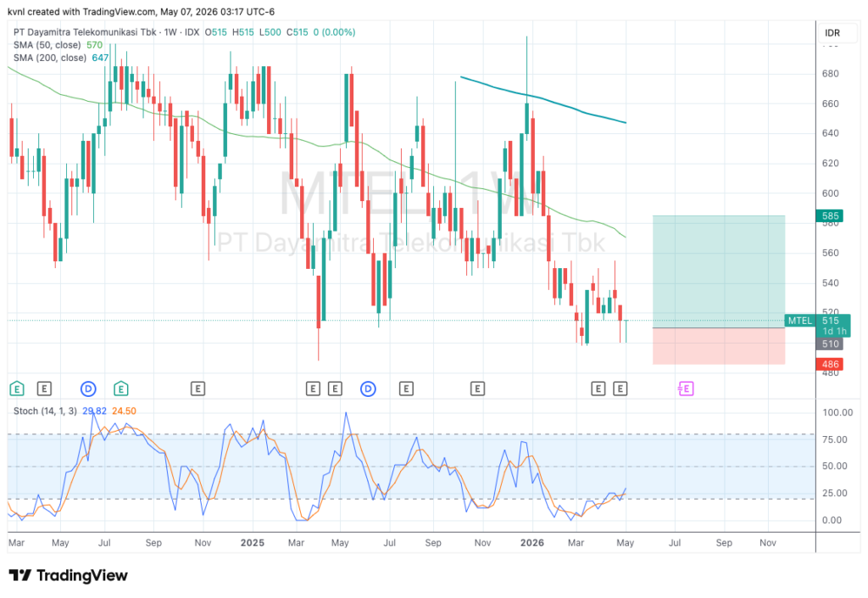This screenshot has width=868, height=598.
Task: Click the 680 level on price axis
Action: pyautogui.click(x=831, y=74)
